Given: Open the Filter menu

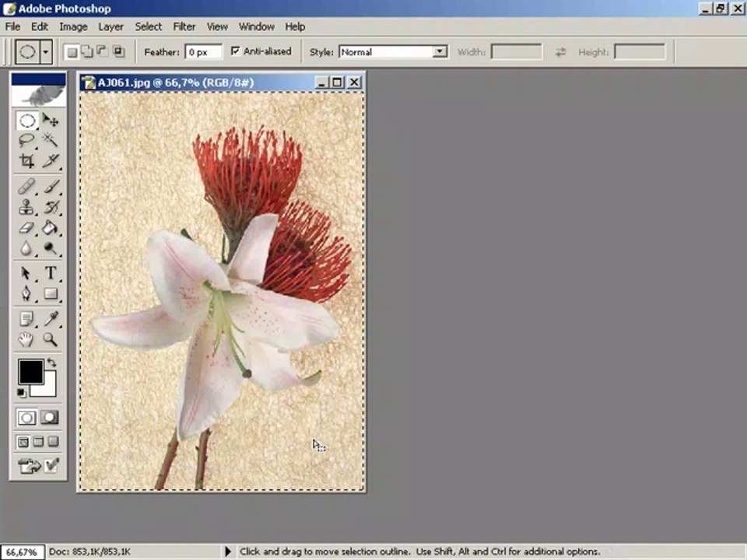Looking at the screenshot, I should click(x=184, y=26).
